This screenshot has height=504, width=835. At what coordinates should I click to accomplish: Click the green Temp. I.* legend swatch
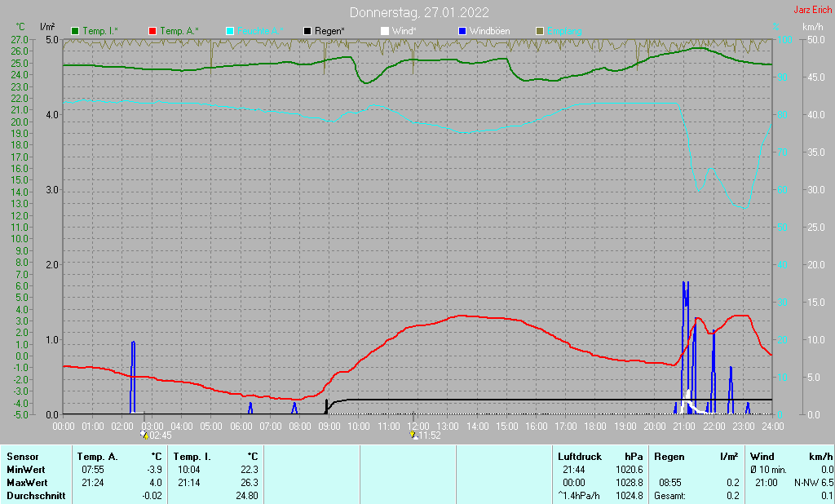(75, 32)
